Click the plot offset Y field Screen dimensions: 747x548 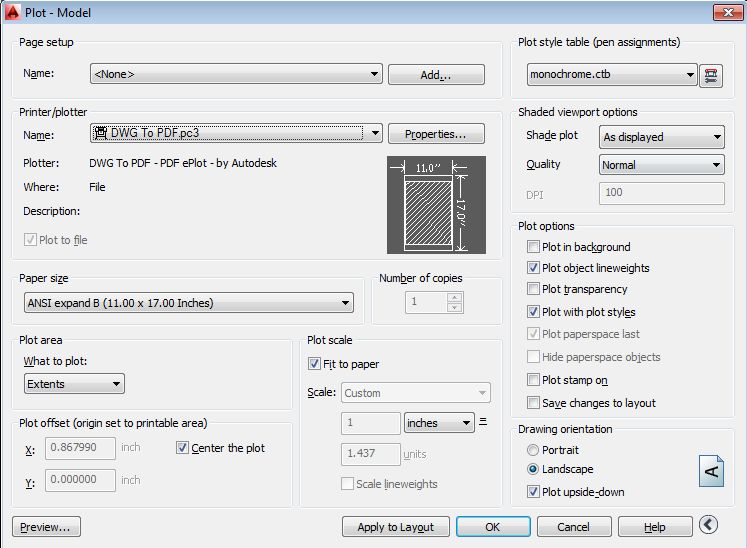tap(80, 480)
